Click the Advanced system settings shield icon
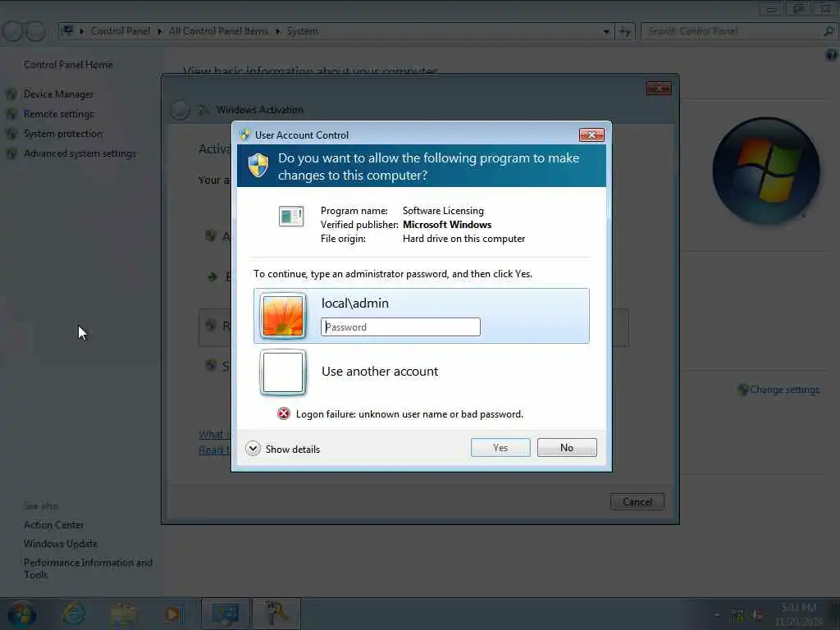The image size is (840, 630). tap(11, 153)
